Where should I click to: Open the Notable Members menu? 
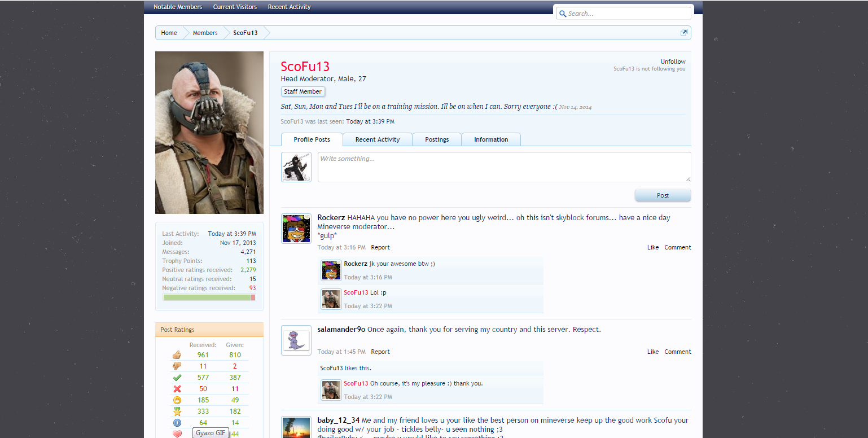click(178, 7)
